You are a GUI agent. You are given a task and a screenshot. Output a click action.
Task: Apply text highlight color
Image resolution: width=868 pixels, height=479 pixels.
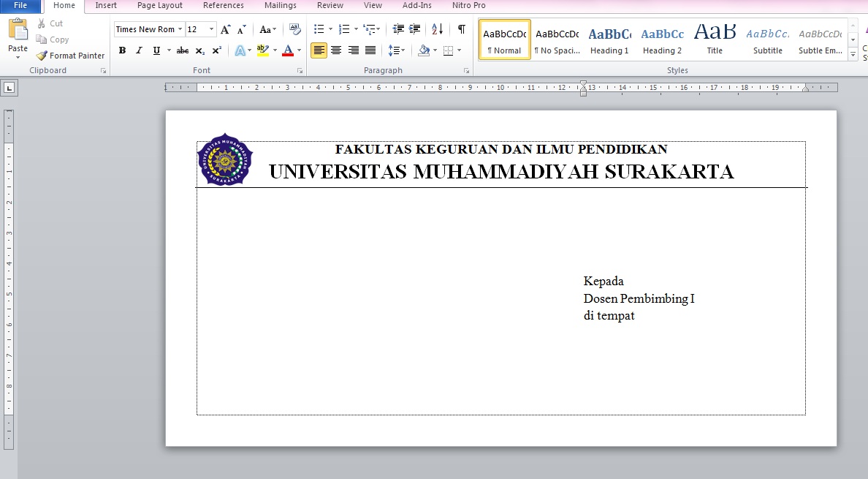tap(262, 50)
